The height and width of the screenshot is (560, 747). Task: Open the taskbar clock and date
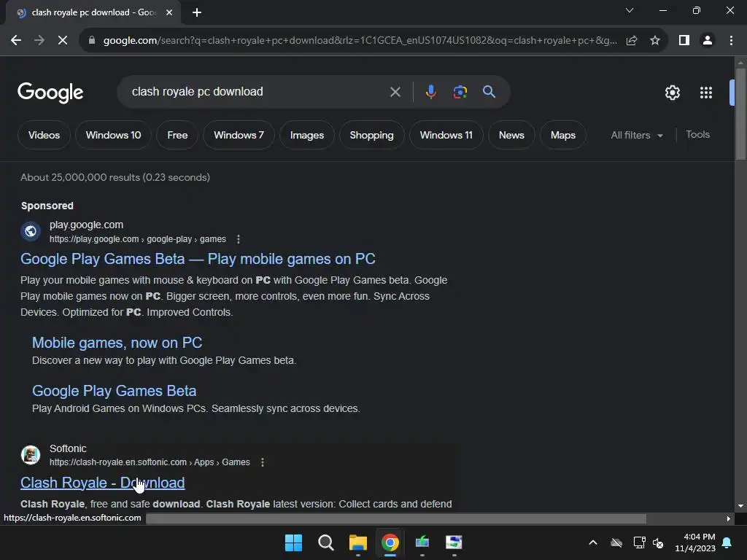695,542
